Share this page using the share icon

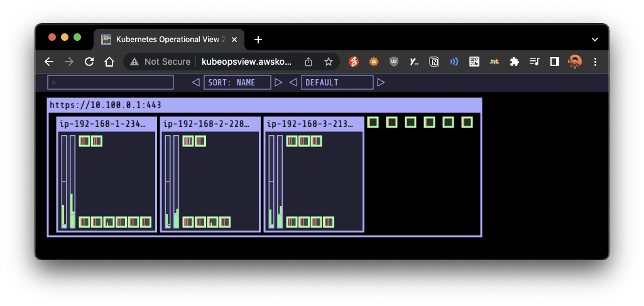(x=308, y=62)
